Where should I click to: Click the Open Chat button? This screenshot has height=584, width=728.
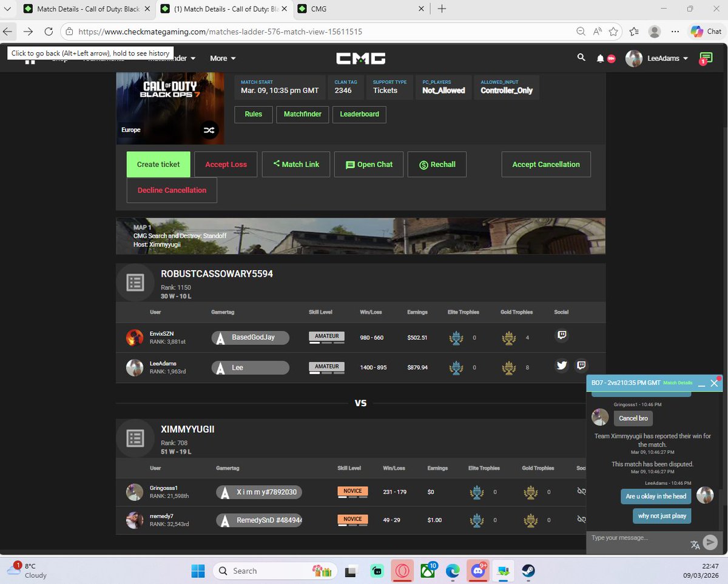point(369,165)
